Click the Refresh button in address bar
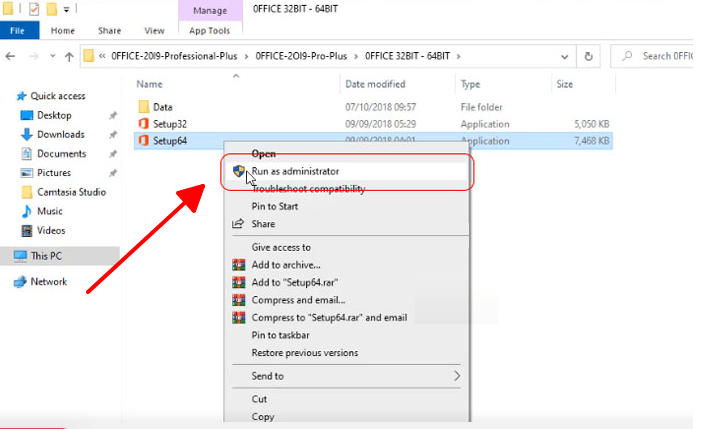 click(588, 56)
